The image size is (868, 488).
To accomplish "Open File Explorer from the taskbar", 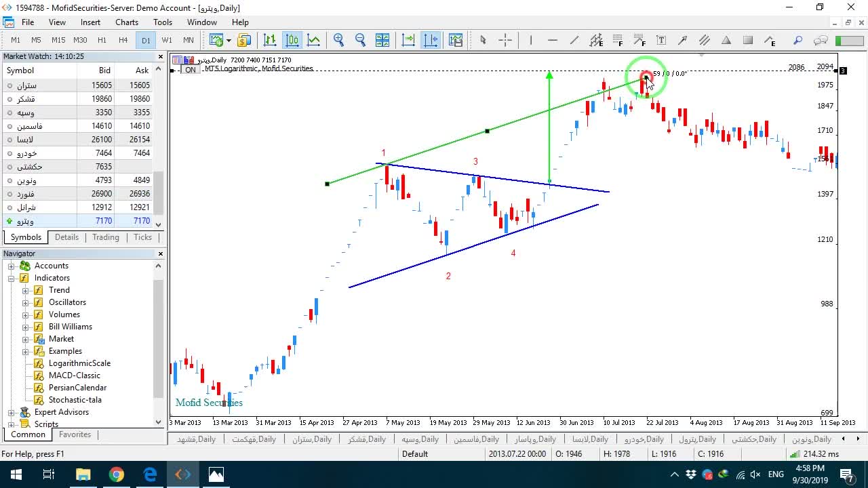I will (x=83, y=474).
